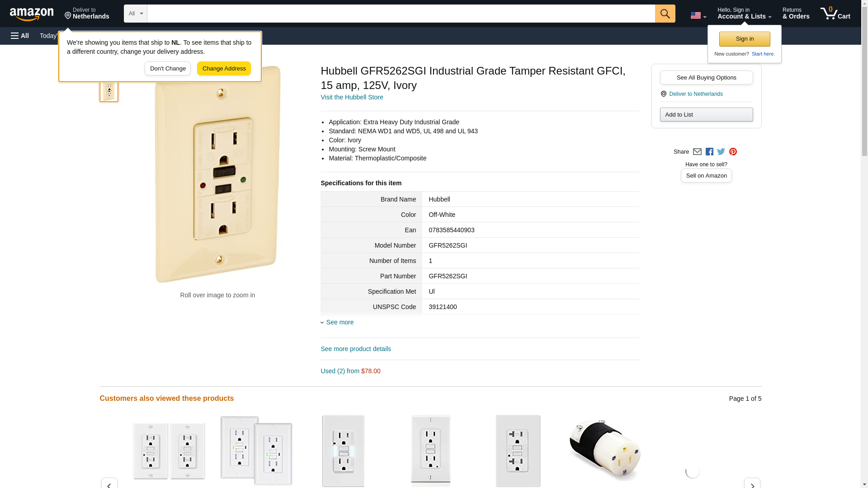Click in the search input field
Viewport: 868px width, 488px height.
pos(401,14)
